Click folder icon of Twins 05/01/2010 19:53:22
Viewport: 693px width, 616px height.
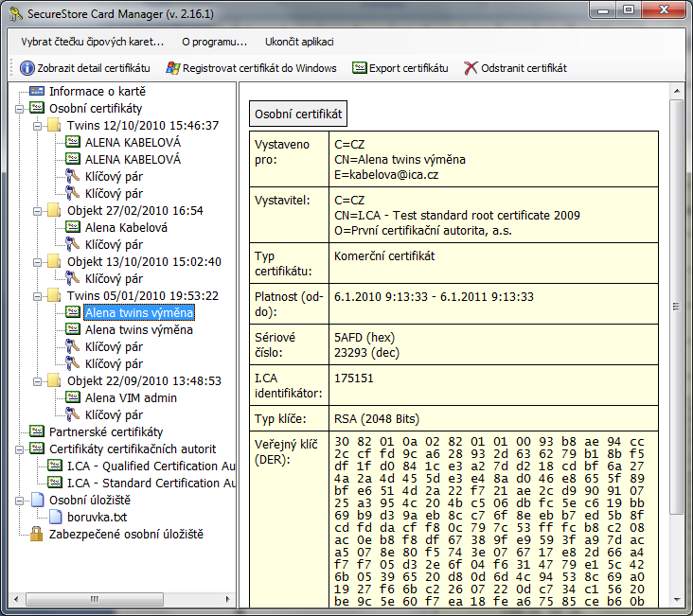click(x=54, y=295)
